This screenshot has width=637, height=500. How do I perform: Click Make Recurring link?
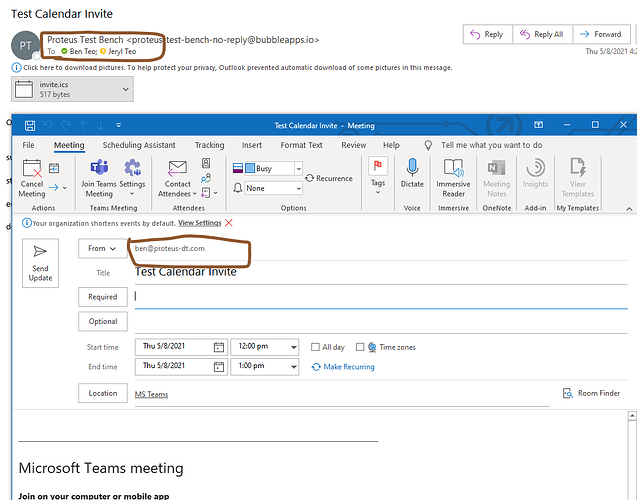[343, 367]
